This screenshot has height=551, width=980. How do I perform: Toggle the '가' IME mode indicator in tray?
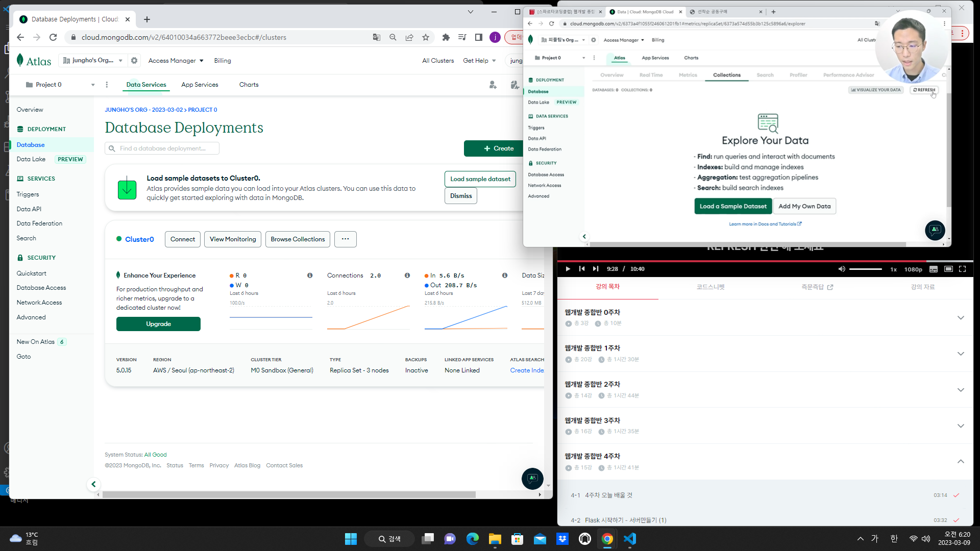(x=875, y=539)
